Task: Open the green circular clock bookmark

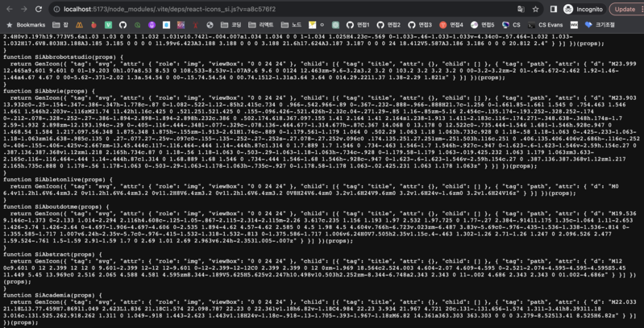Action: (137, 25)
